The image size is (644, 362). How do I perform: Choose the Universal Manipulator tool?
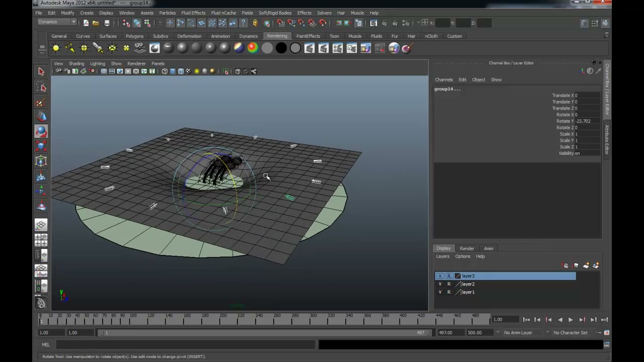41,161
